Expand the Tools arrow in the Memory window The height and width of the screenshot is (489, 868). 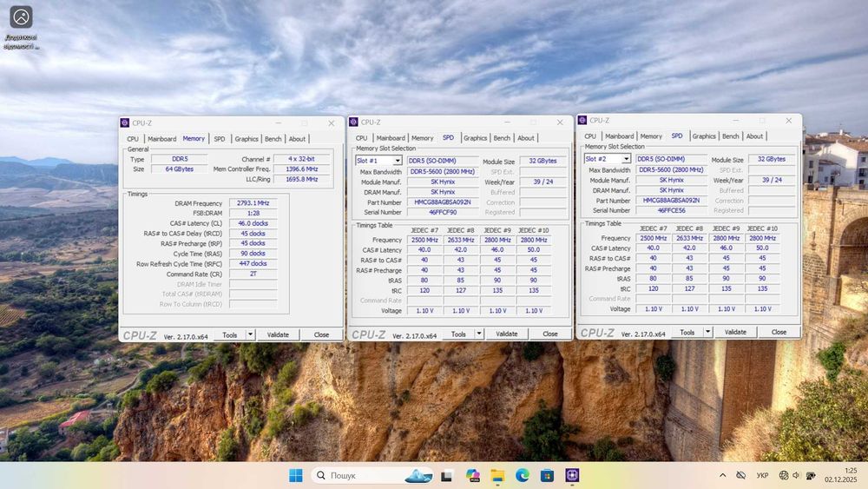click(250, 334)
